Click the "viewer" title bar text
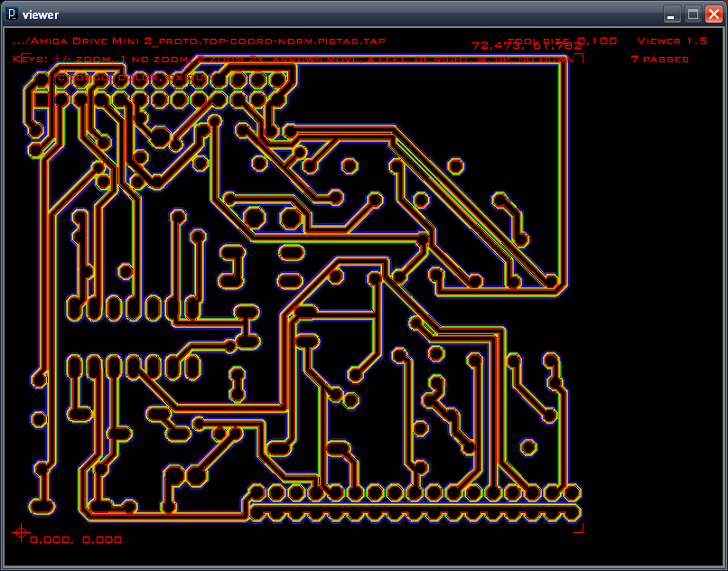This screenshot has height=571, width=728. coord(41,14)
